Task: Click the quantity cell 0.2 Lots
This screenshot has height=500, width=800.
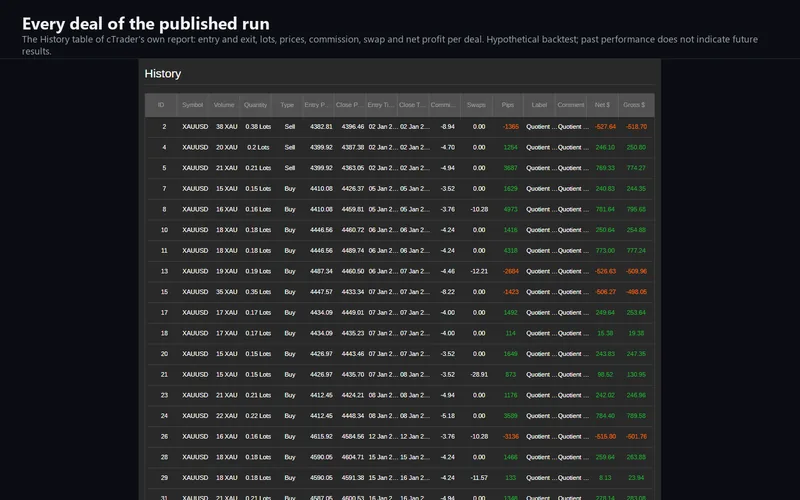Action: tap(258, 147)
